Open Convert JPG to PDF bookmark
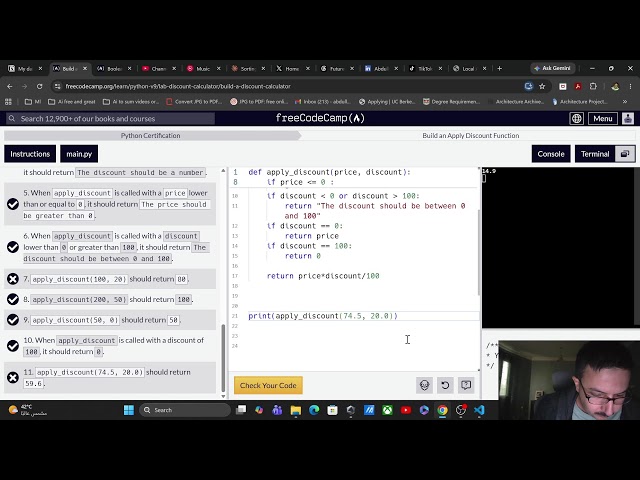This screenshot has width=640, height=480. point(194,102)
